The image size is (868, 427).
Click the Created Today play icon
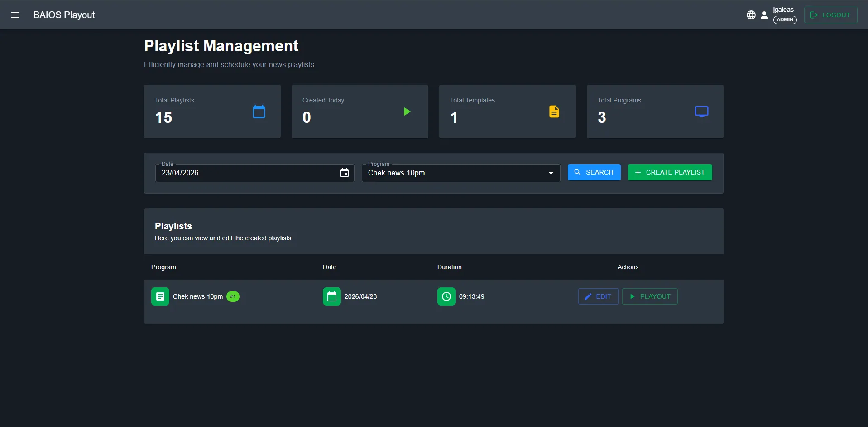(407, 112)
